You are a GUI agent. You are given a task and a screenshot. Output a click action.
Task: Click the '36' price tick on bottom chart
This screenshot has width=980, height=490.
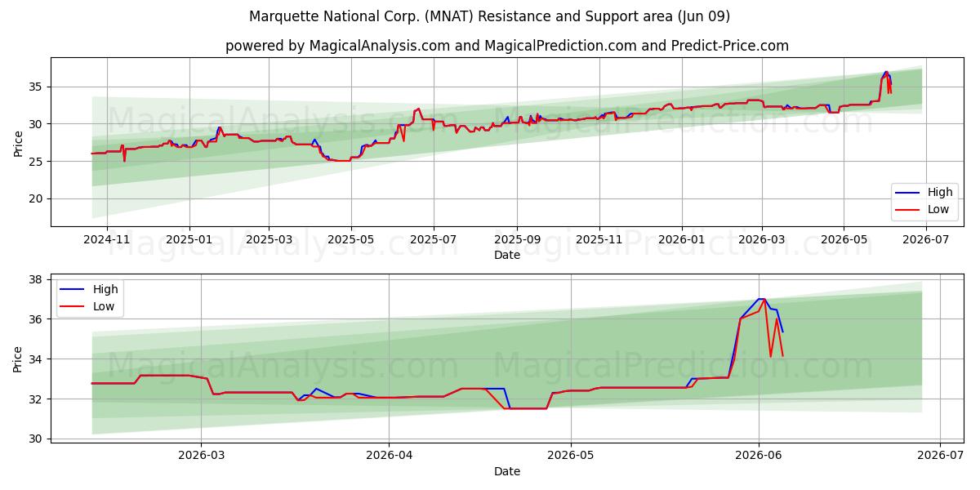(x=38, y=319)
